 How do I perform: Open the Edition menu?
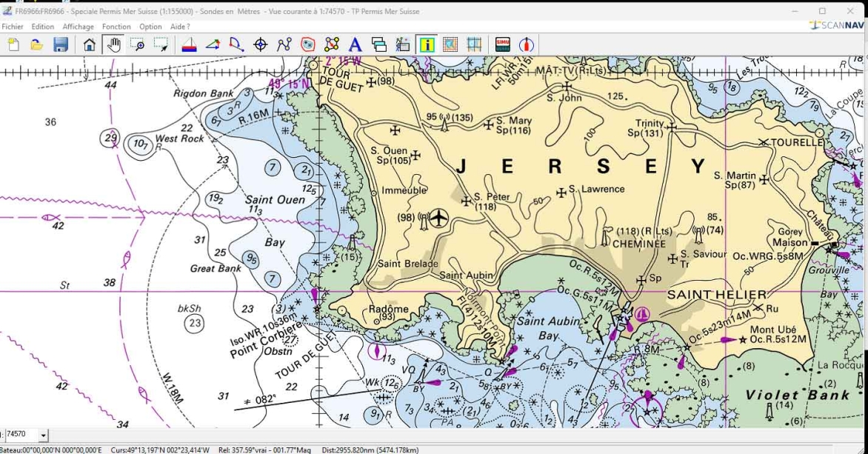pos(43,27)
